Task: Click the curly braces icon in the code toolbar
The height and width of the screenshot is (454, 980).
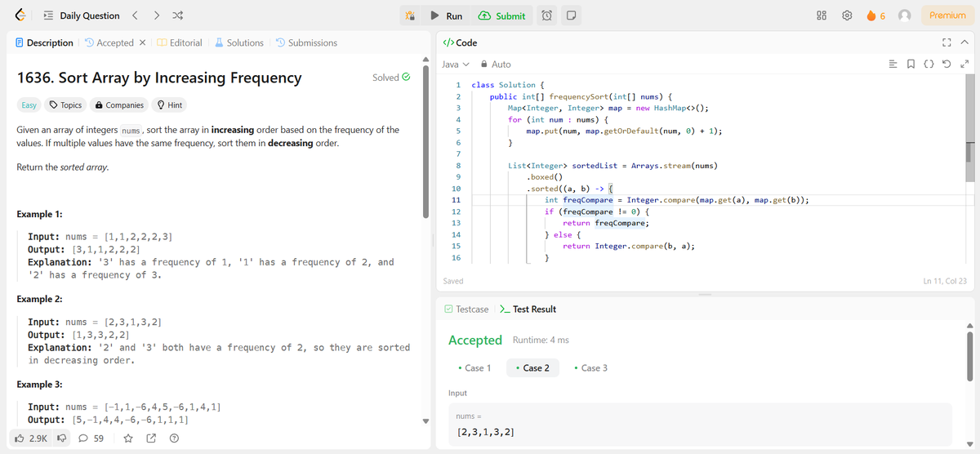Action: [929, 64]
